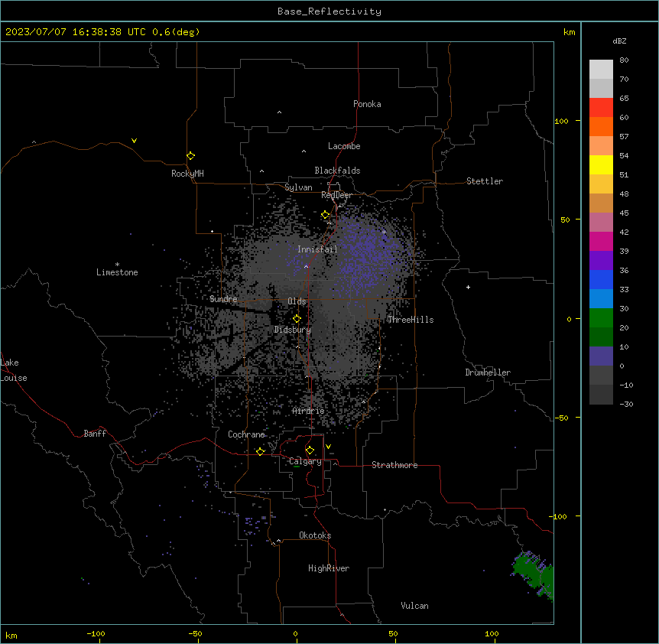Image resolution: width=659 pixels, height=644 pixels.
Task: Select the Sundre town label
Action: (223, 299)
